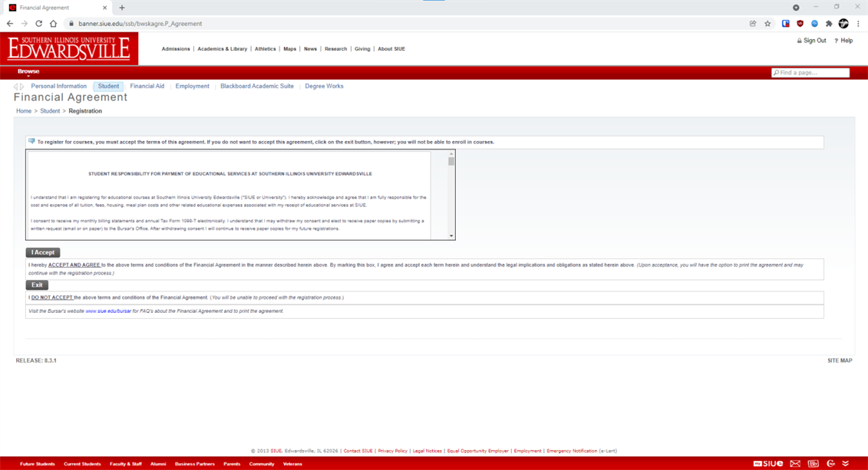868x470 pixels.
Task: Bookmark this page with the star icon
Action: click(767, 24)
